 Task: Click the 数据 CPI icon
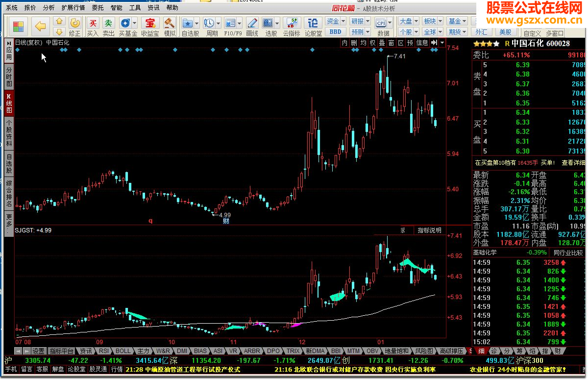[x=381, y=23]
